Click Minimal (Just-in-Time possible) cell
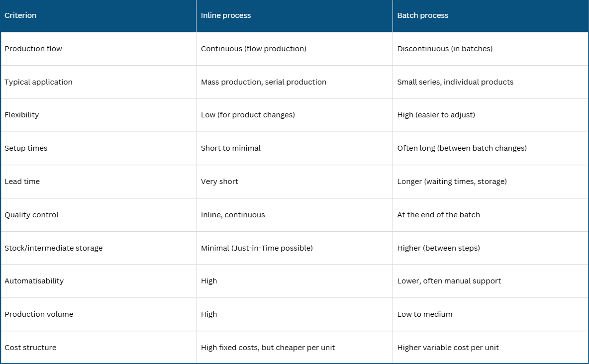Viewport: 589px width, 364px height. 294,248
